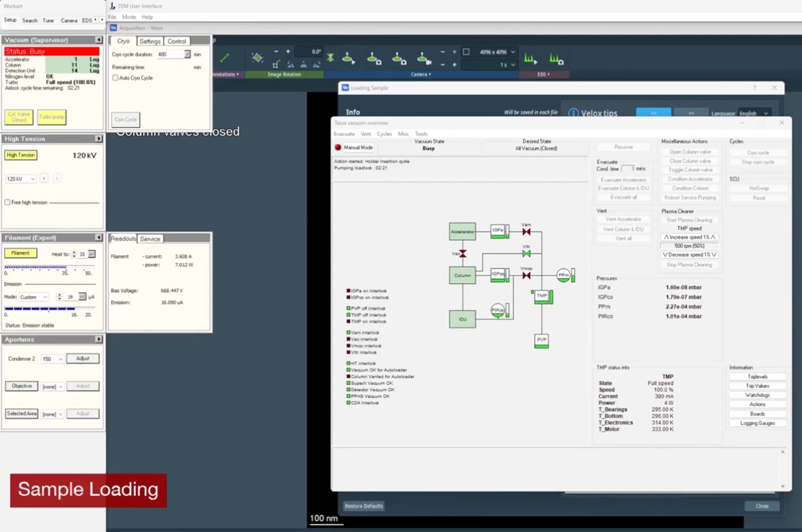The width and height of the screenshot is (802, 532).
Task: Start camera live view play icon
Action: tap(348, 58)
